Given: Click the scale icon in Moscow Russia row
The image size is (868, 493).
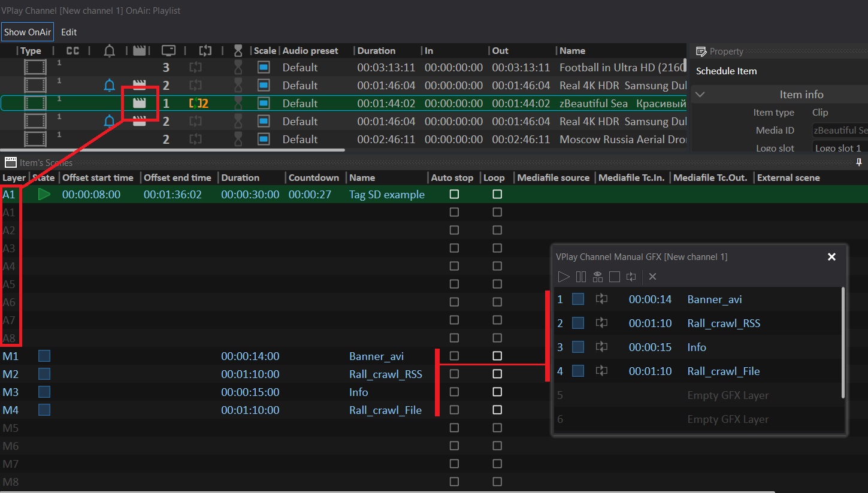Looking at the screenshot, I should coord(264,139).
